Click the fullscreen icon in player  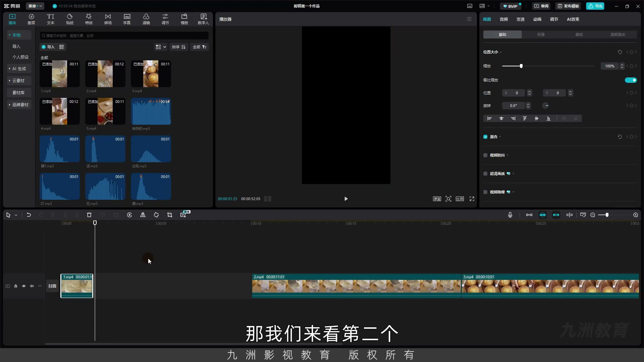472,199
